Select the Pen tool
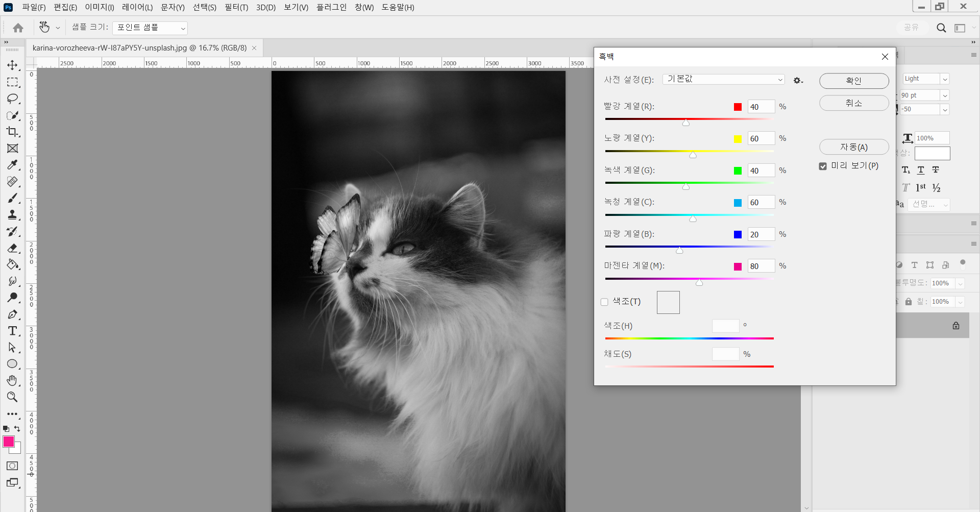Image resolution: width=980 pixels, height=512 pixels. click(12, 314)
